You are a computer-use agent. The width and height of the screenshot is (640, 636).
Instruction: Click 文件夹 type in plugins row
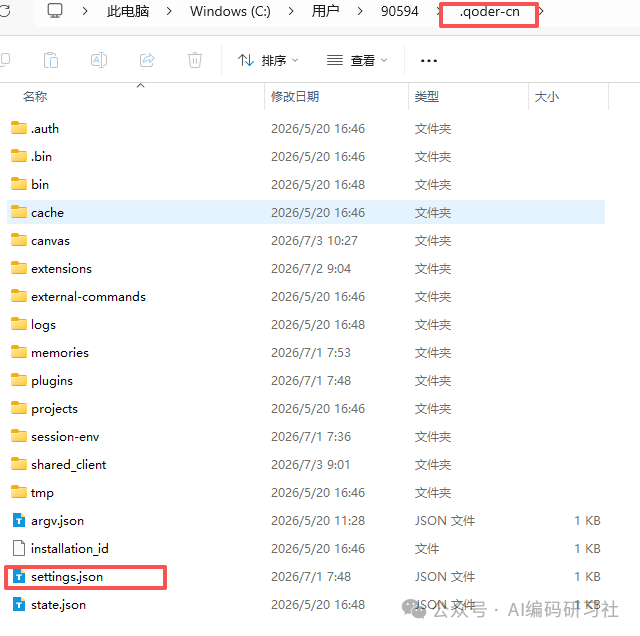(433, 381)
